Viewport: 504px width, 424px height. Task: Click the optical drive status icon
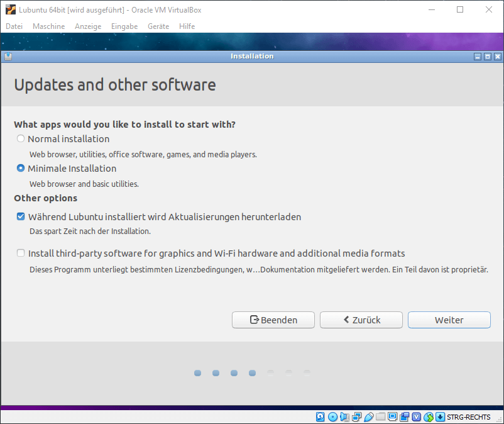[x=332, y=417]
